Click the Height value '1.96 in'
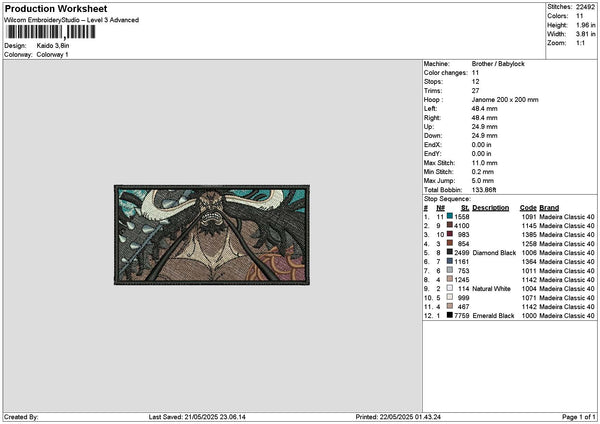 click(585, 25)
